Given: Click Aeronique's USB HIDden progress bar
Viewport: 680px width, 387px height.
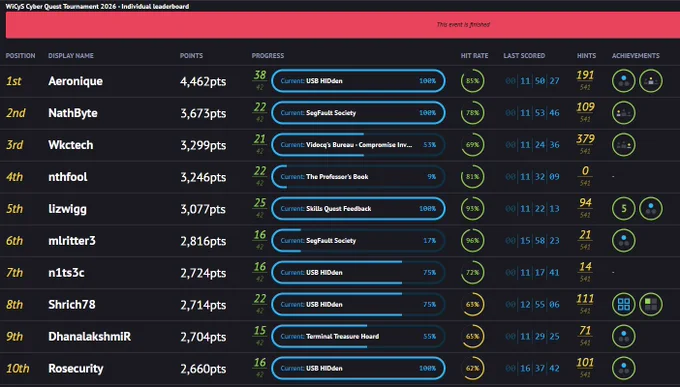Looking at the screenshot, I should click(358, 81).
